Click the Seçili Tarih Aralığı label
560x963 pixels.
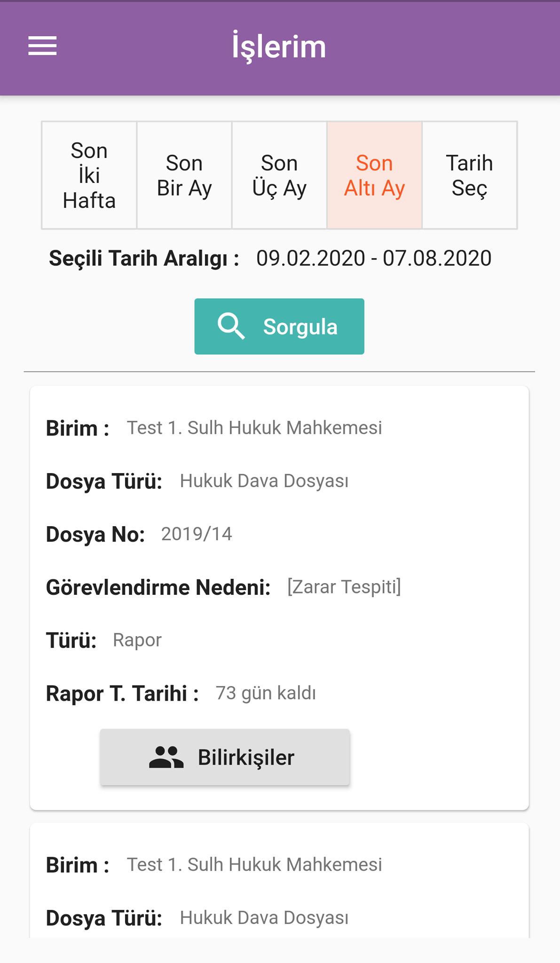click(x=144, y=259)
